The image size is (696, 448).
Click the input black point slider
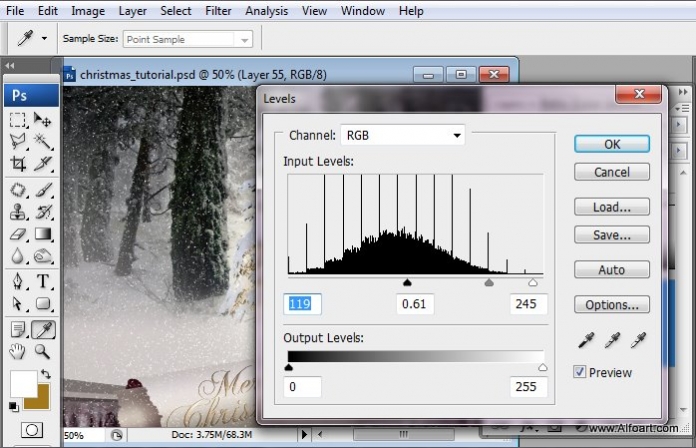[407, 282]
